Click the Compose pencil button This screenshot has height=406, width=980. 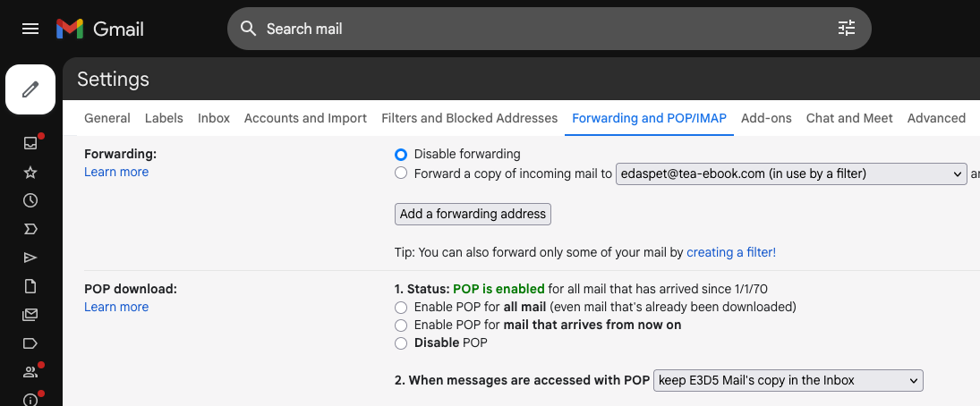point(30,89)
